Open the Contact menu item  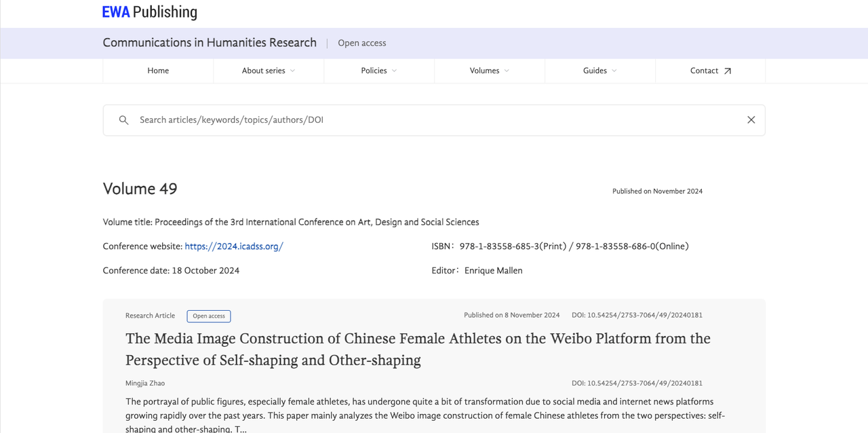tap(704, 71)
